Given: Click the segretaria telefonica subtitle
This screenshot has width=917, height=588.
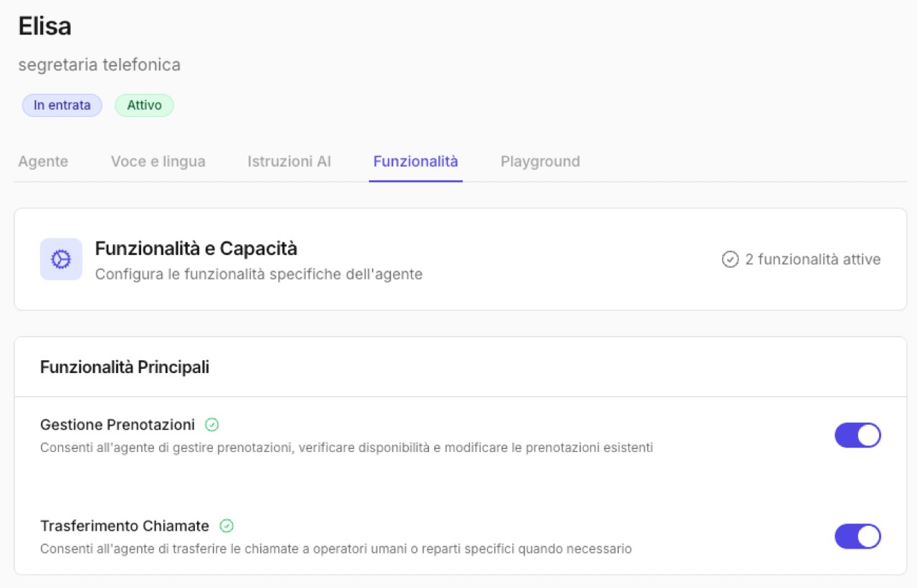Looking at the screenshot, I should click(x=99, y=65).
